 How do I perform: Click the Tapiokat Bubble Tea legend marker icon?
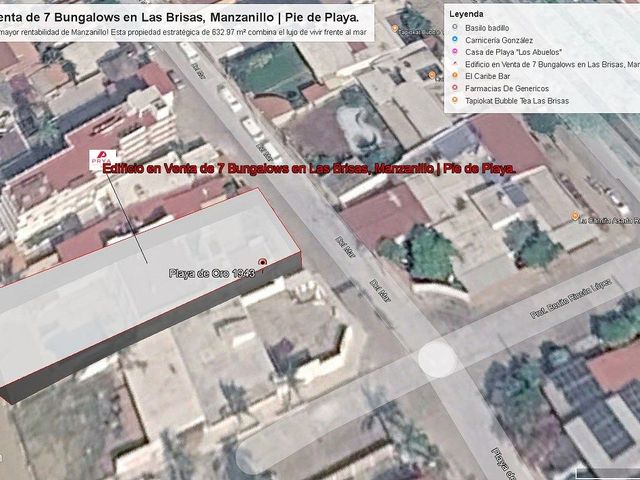coord(455,100)
